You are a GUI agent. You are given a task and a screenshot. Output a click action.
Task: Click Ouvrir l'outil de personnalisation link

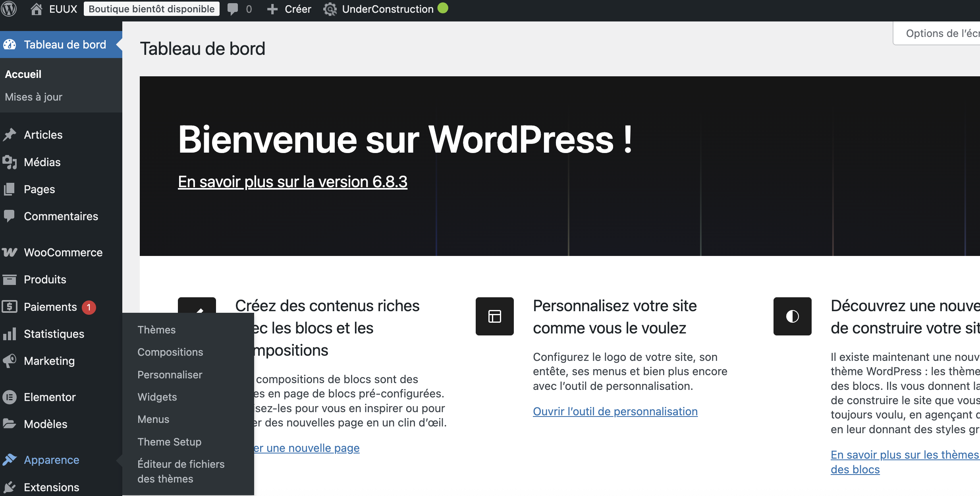(615, 411)
